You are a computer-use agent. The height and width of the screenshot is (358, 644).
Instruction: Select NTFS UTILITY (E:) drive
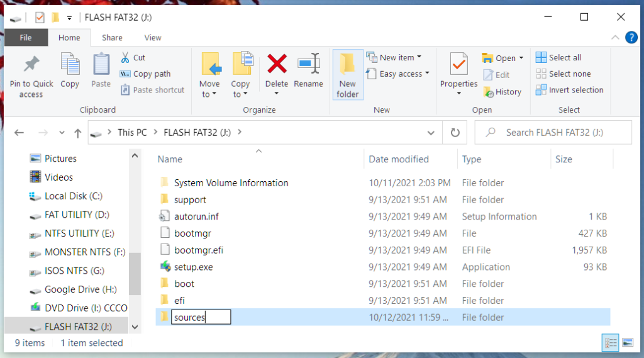(x=72, y=233)
